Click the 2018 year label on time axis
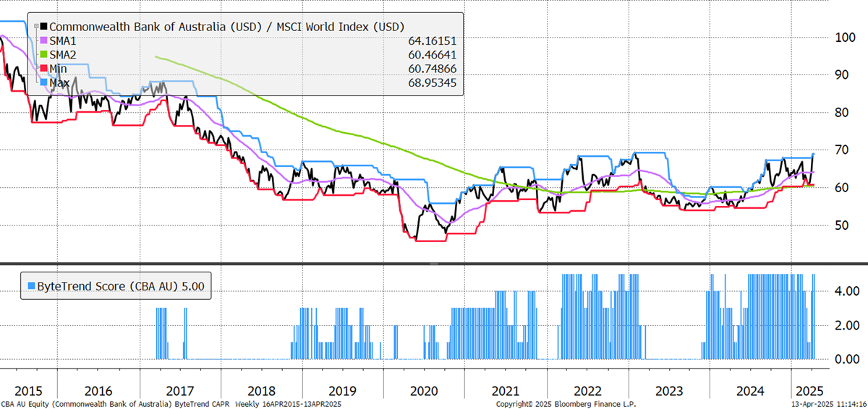Screen dimensions: 868x409 (261, 391)
